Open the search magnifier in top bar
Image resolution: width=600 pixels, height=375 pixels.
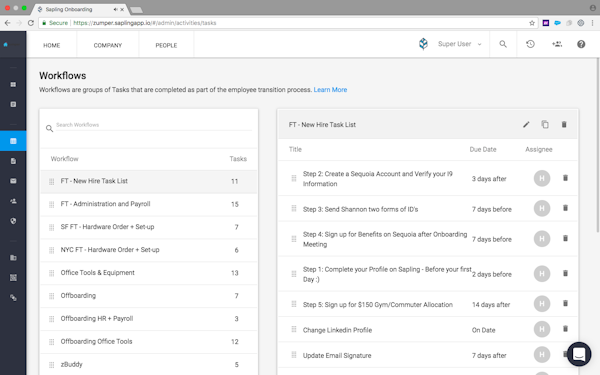click(x=503, y=44)
